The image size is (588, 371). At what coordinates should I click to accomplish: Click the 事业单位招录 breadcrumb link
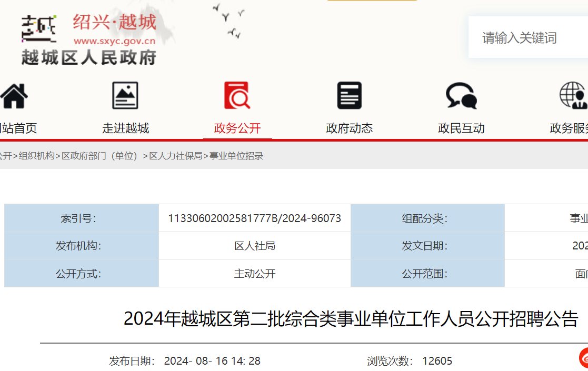236,156
